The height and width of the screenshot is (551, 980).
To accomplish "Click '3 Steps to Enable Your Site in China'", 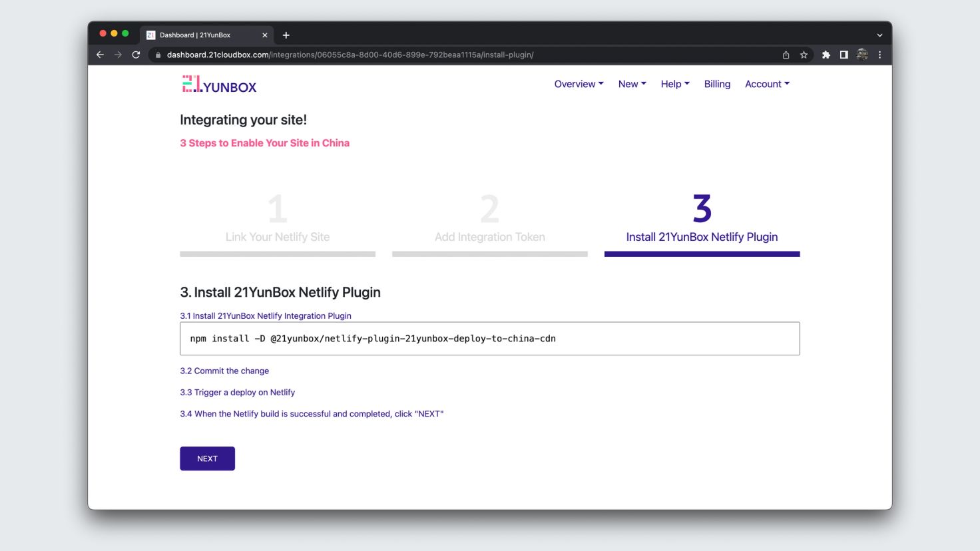I will (264, 143).
